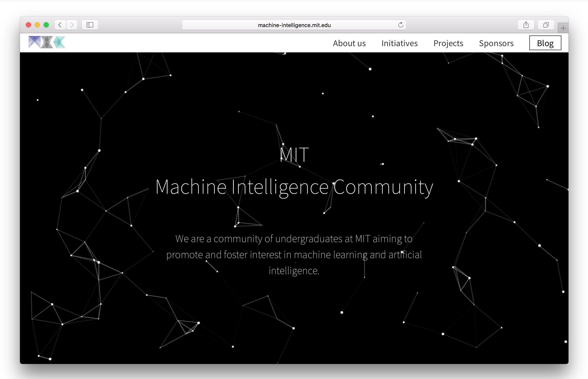Enter full screen with the green button
The image size is (588, 379).
tap(46, 25)
